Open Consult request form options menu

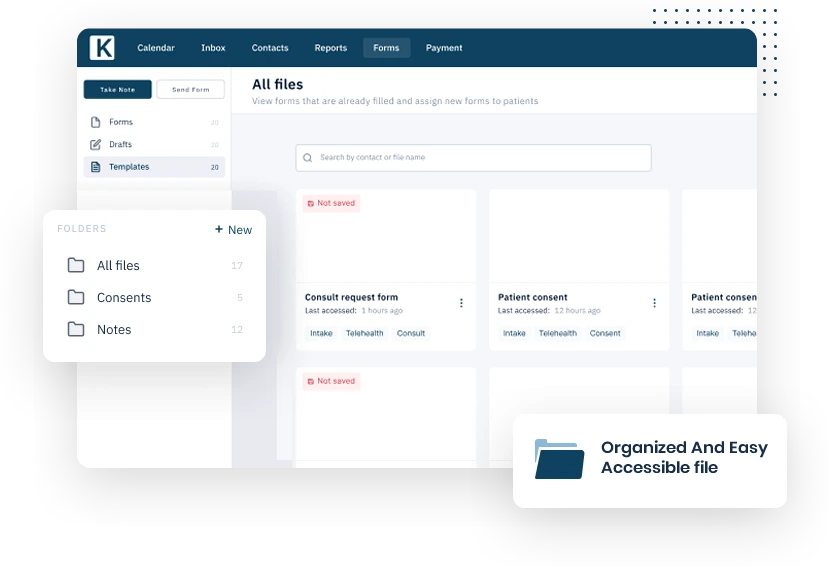coord(461,303)
